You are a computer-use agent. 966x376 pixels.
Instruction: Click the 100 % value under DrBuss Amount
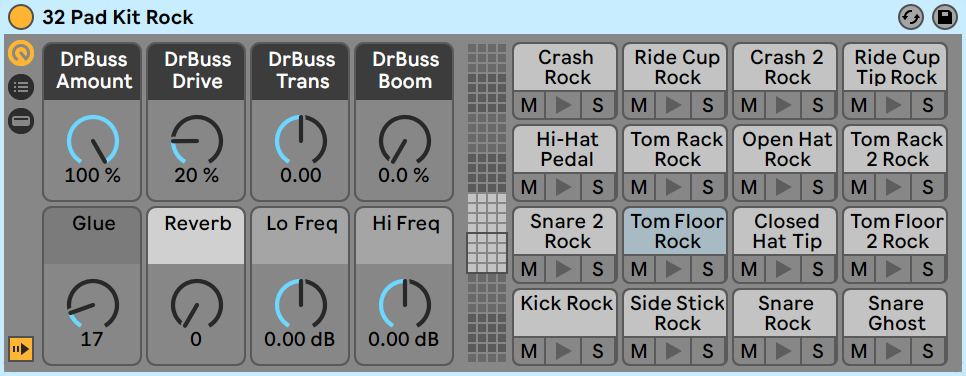(92, 176)
